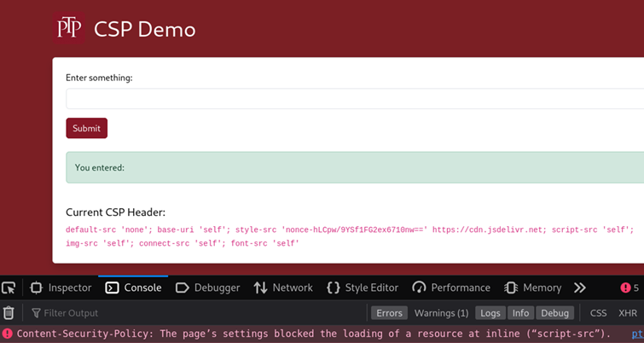Click the 'Enter something:' label
The image size is (644, 343).
[x=99, y=78]
